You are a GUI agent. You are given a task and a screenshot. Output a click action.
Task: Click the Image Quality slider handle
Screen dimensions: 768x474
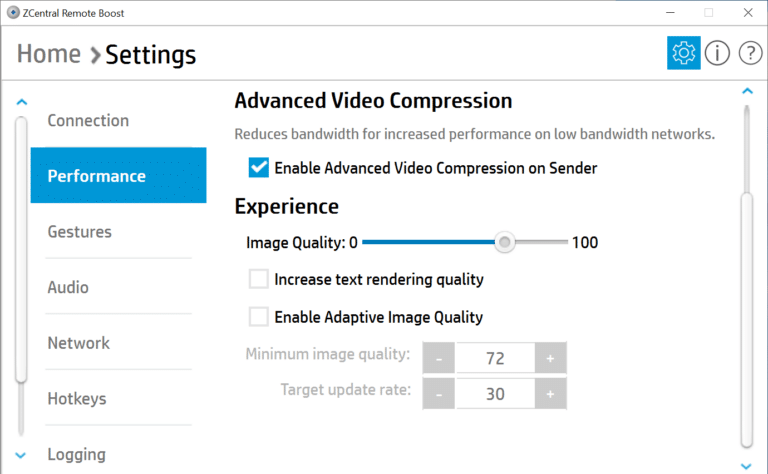(x=504, y=242)
